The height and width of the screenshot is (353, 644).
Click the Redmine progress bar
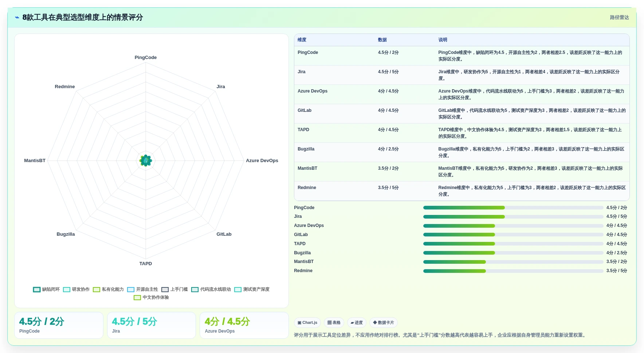pyautogui.click(x=513, y=271)
